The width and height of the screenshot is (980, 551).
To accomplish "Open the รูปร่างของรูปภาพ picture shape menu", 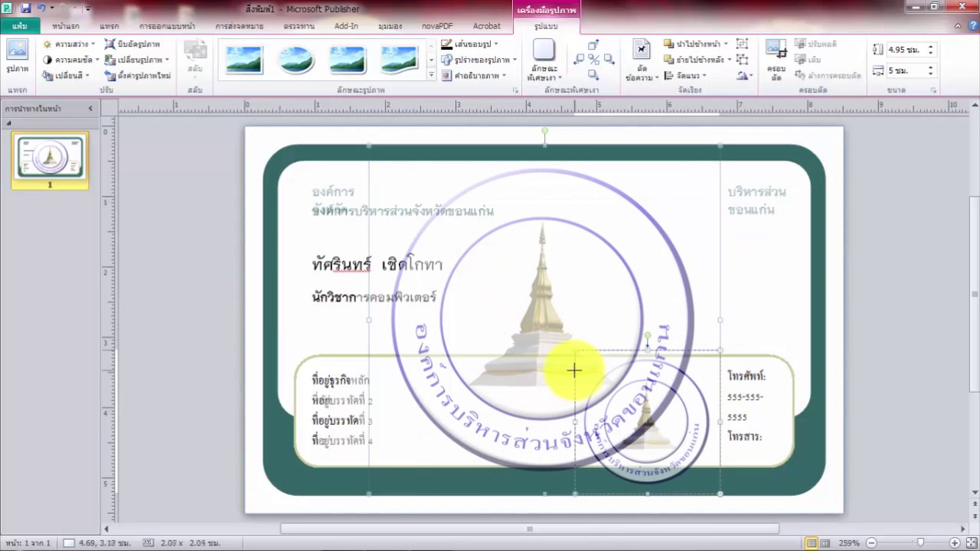I will 479,60.
